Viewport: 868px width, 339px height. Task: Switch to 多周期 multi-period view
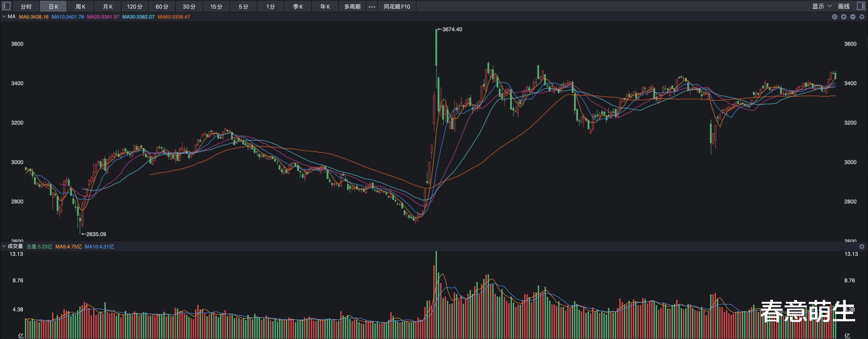(x=352, y=7)
